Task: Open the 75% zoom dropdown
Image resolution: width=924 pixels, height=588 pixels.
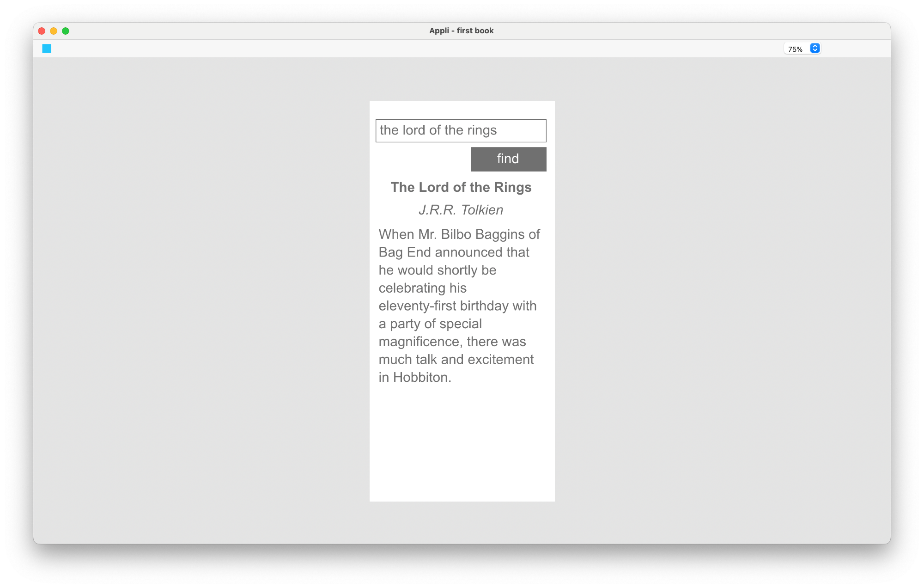Action: coord(802,49)
